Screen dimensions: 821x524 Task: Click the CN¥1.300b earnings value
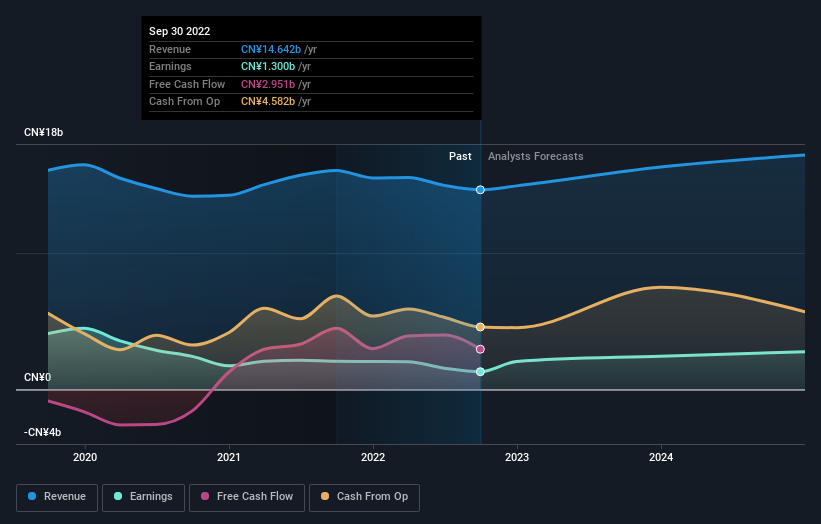pyautogui.click(x=268, y=66)
